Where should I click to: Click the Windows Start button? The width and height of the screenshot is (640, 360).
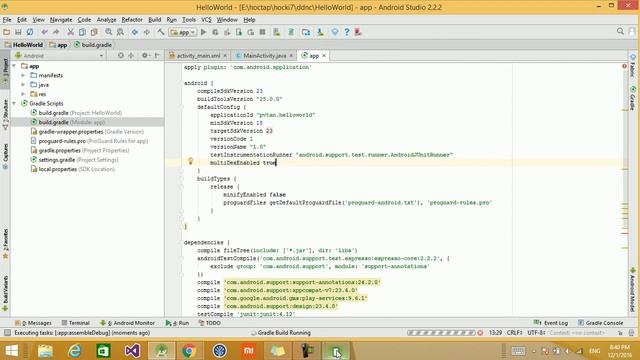11,351
